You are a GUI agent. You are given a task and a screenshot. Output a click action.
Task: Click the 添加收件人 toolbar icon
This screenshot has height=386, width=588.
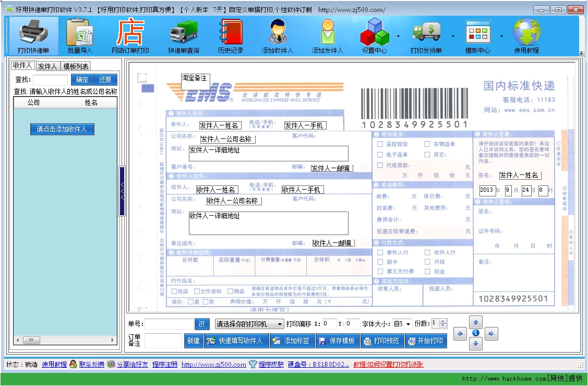click(278, 36)
